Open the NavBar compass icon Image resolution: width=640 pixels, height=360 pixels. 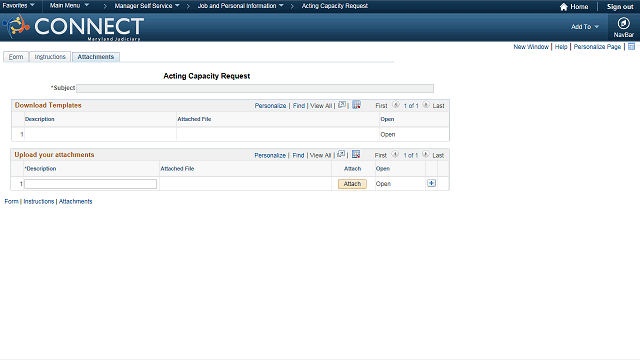click(x=623, y=23)
